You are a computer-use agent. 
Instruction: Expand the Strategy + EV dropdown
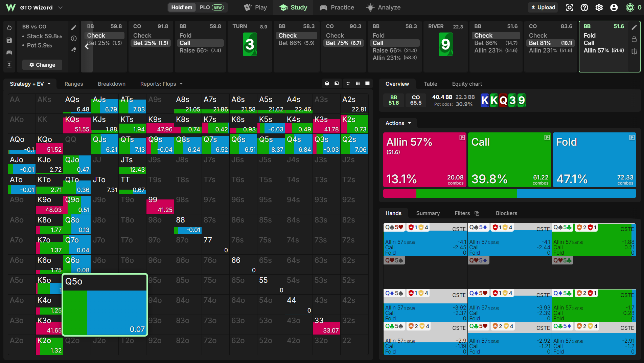[x=30, y=84]
